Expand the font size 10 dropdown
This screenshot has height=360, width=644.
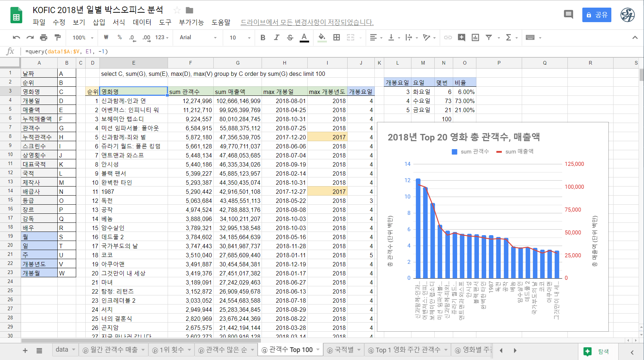tap(239, 37)
